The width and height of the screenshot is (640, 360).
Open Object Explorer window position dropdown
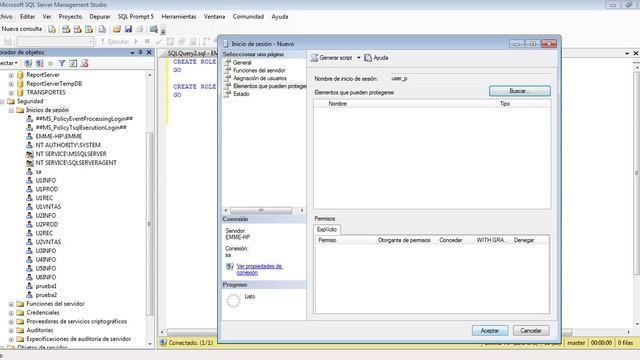tap(132, 53)
